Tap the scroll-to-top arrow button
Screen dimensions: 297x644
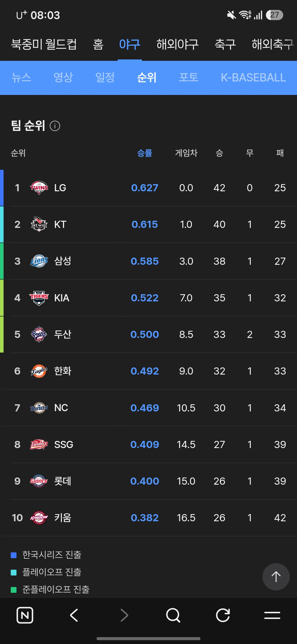[276, 577]
